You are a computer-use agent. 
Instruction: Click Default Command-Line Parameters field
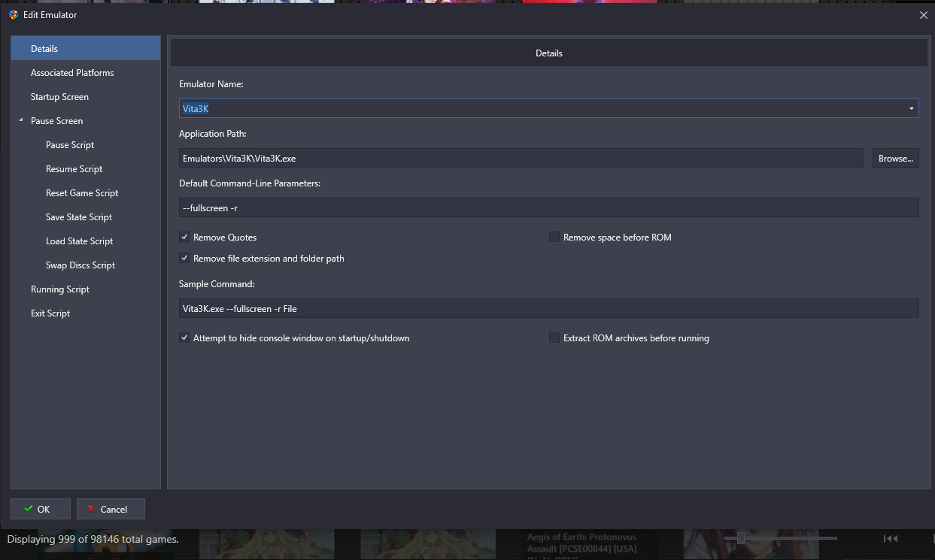548,207
